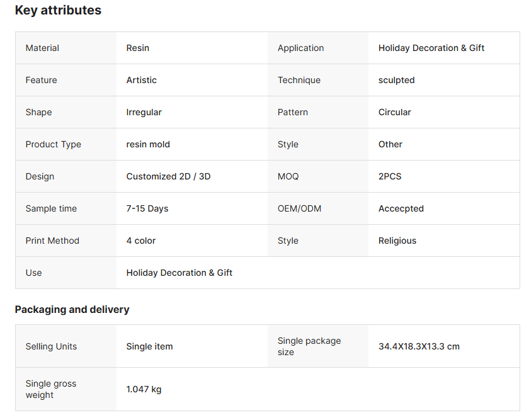Click the Irregular shape value

144,112
